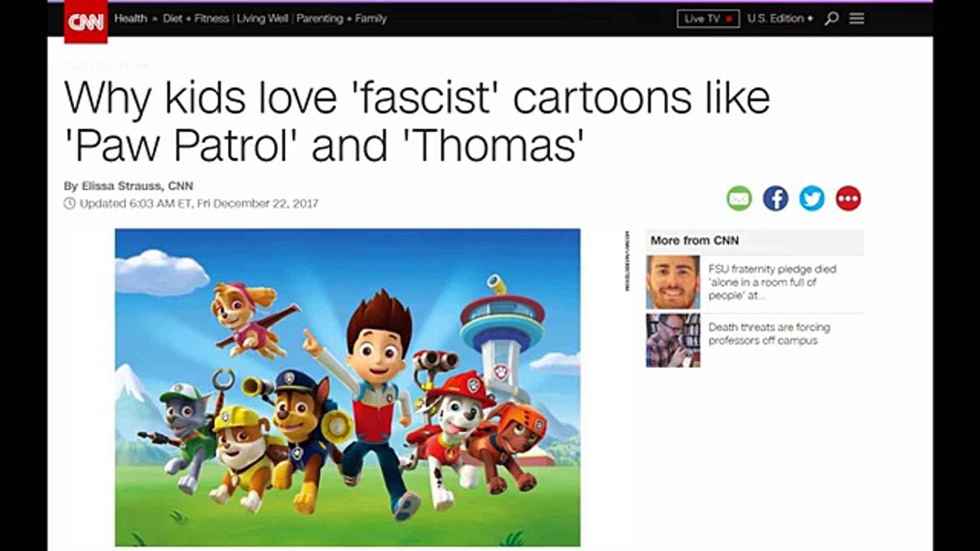Open the FSU fraternity pledge story

coord(772,282)
